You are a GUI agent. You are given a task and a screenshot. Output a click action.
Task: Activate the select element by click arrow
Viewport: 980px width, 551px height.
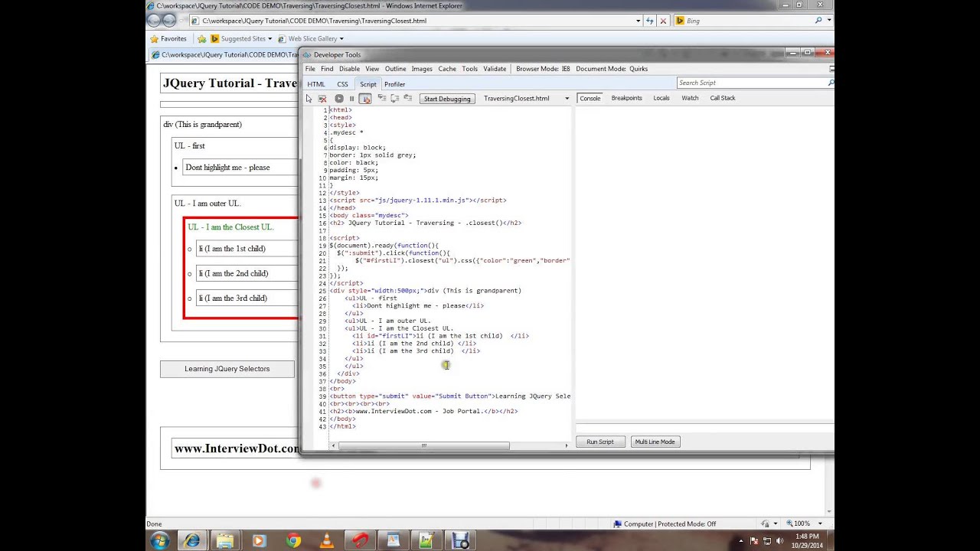click(309, 98)
